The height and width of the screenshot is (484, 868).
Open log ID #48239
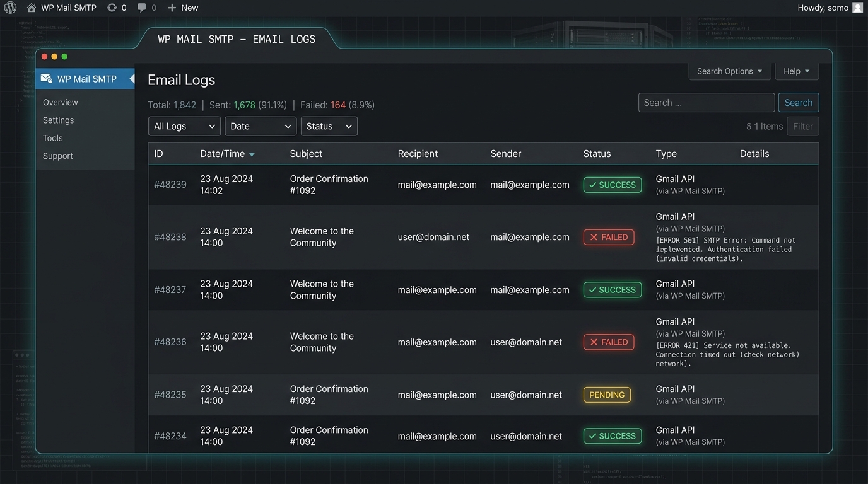coord(170,185)
